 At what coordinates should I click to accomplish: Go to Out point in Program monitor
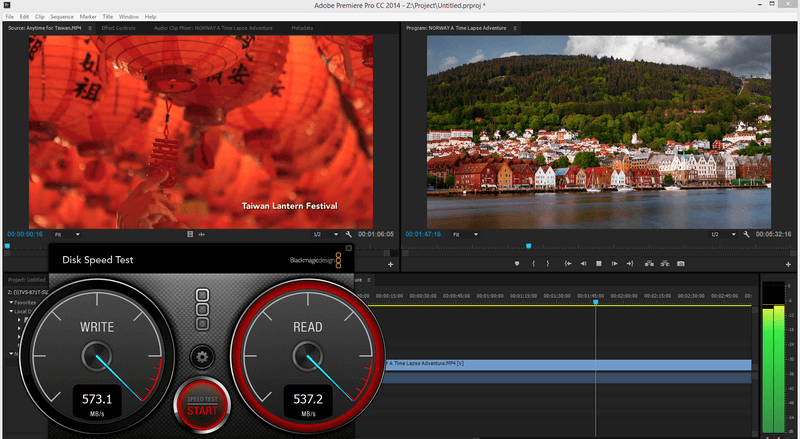[x=630, y=264]
